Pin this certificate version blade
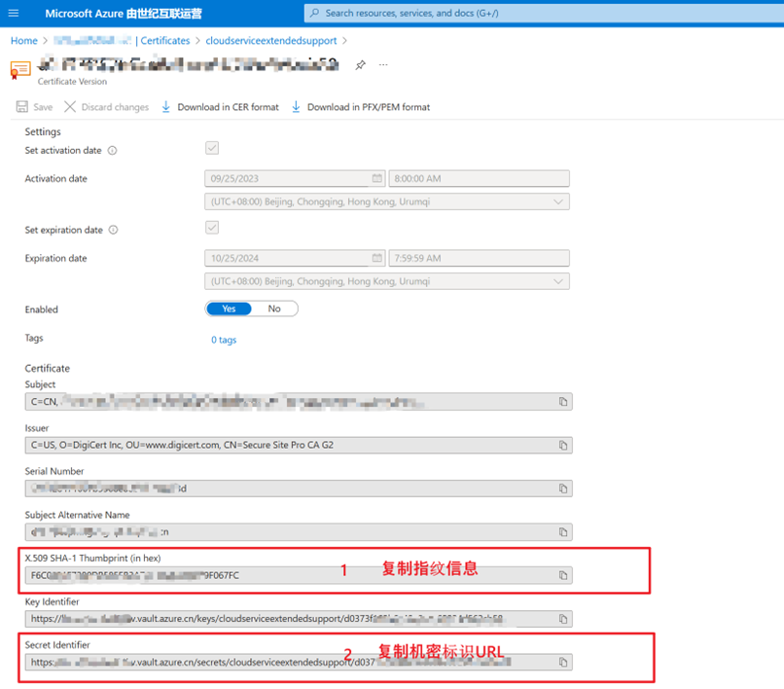The height and width of the screenshot is (689, 784). coord(360,65)
